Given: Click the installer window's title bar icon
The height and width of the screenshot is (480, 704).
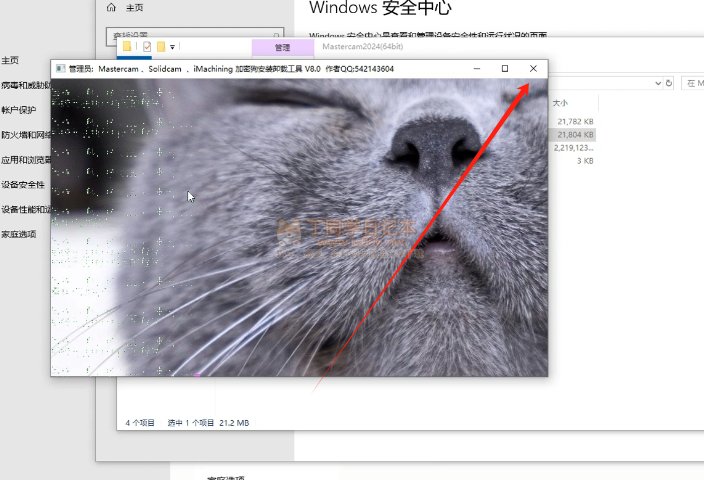Looking at the screenshot, I should pos(59,69).
